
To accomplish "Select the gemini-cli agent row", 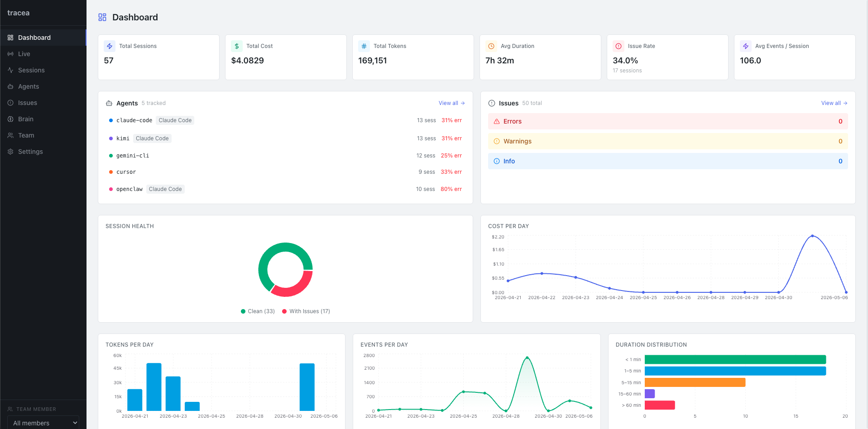I will tap(285, 156).
